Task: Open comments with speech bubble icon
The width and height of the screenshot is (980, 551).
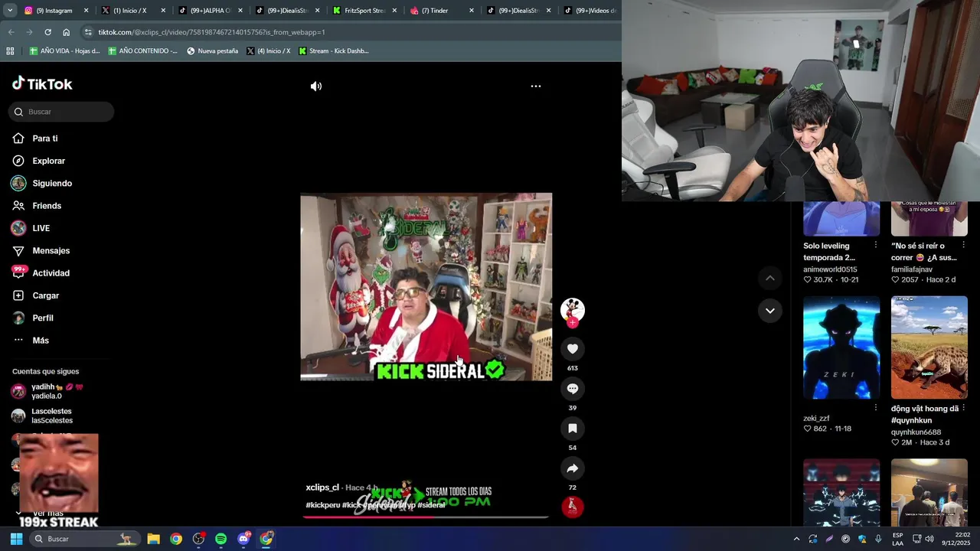Action: [572, 389]
